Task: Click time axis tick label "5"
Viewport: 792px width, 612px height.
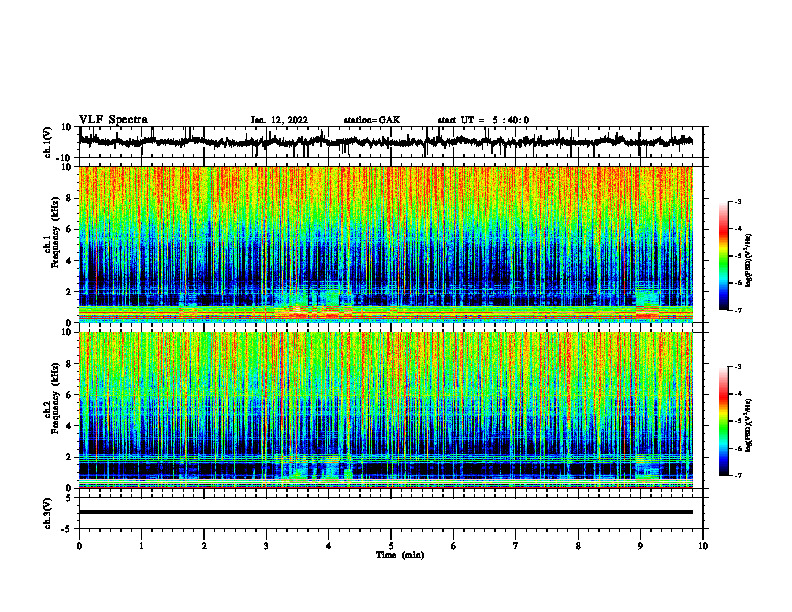Action: pos(391,546)
